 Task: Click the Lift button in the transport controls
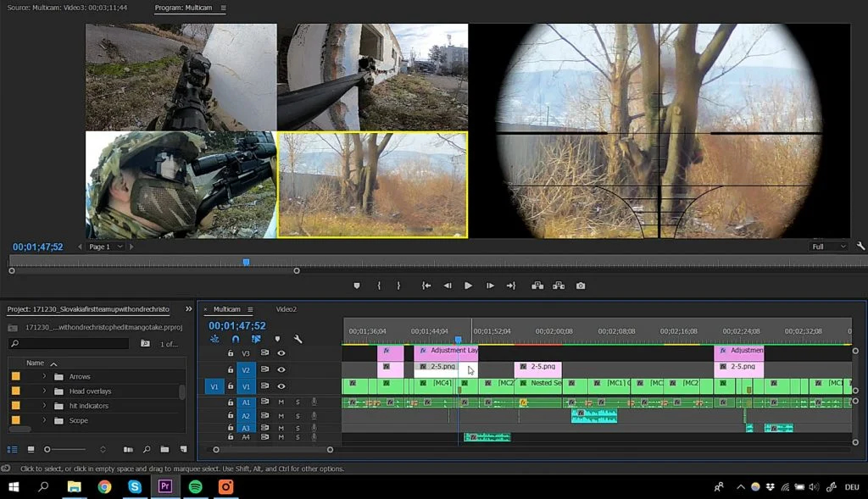point(537,286)
